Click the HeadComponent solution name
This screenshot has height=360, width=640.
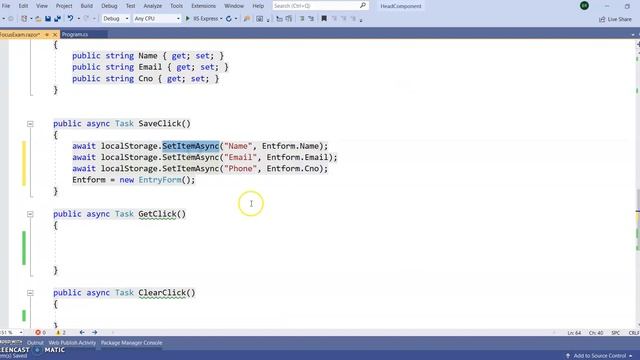click(x=401, y=6)
